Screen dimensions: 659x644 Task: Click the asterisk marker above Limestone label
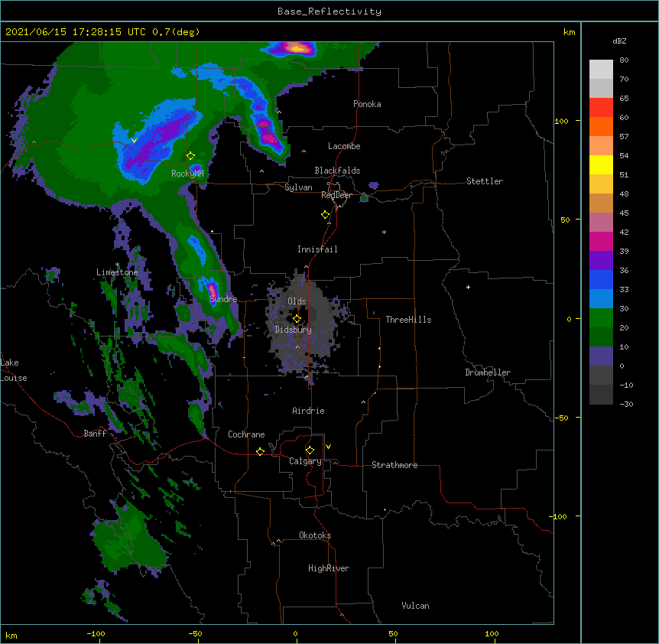117,265
